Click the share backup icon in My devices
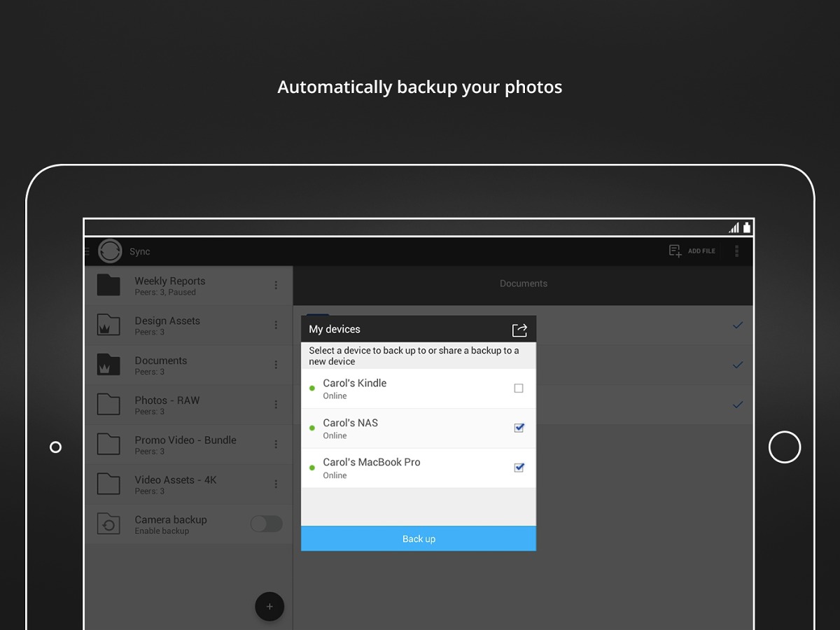840x630 pixels. coord(519,330)
